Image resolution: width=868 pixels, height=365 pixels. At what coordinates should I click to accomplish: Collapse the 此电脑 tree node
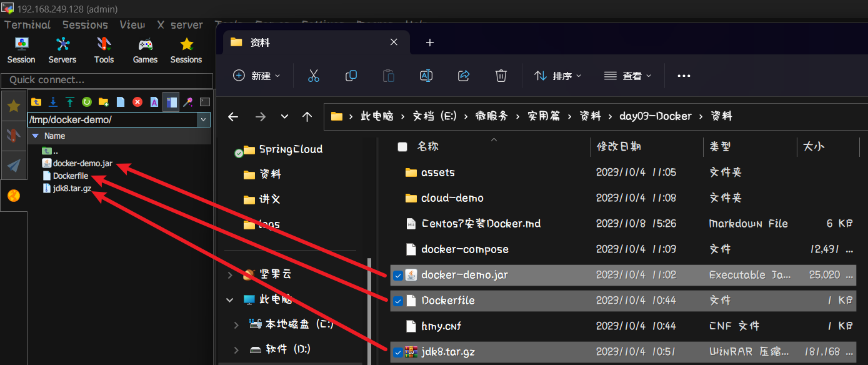coord(230,299)
